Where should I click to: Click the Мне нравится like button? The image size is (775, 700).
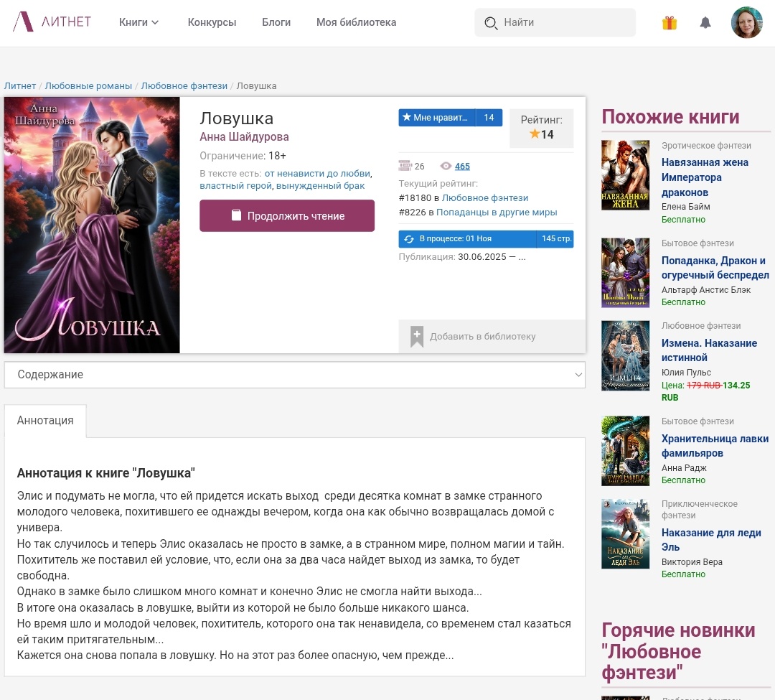click(x=437, y=117)
